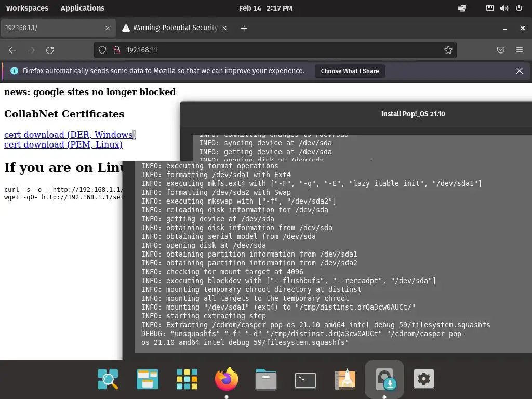
Task: Dismiss the Firefox data notification bar
Action: pyautogui.click(x=520, y=71)
